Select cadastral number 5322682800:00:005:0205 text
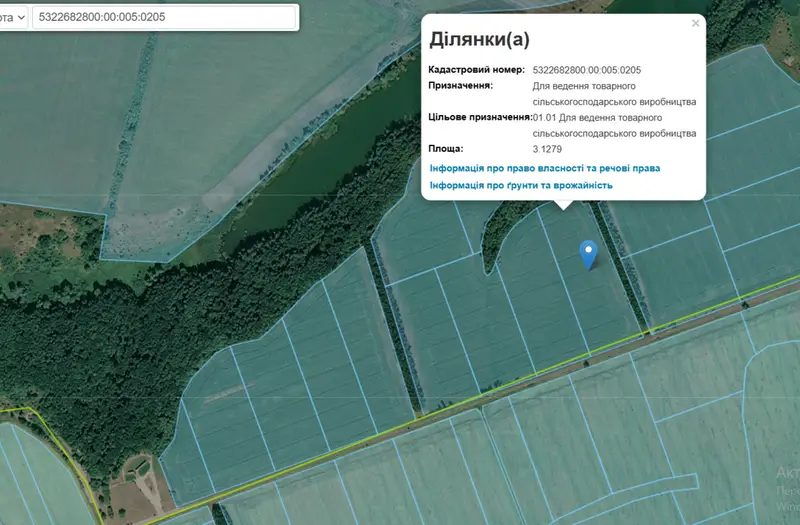The width and height of the screenshot is (800, 525). pyautogui.click(x=587, y=70)
